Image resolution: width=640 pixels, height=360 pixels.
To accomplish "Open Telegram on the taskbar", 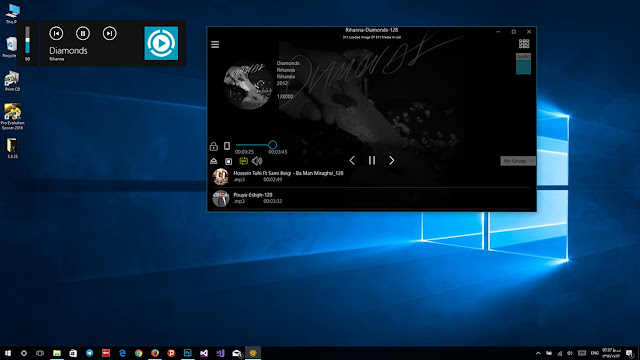I will pos(89,353).
